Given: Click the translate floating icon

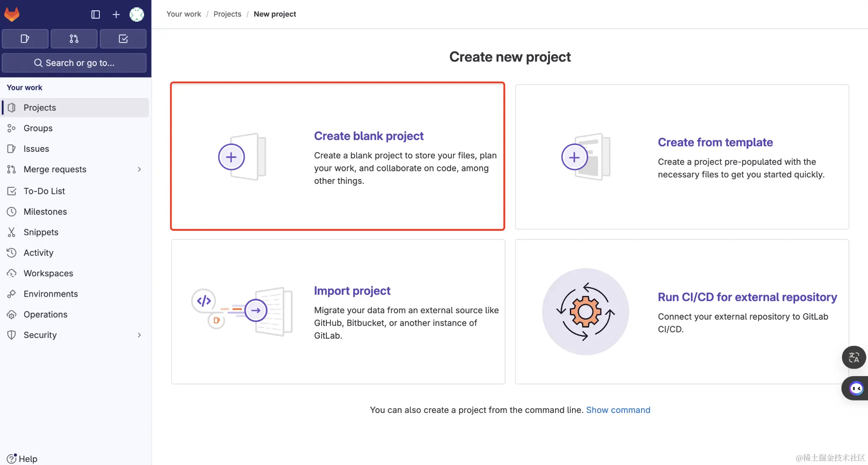Looking at the screenshot, I should tap(854, 357).
